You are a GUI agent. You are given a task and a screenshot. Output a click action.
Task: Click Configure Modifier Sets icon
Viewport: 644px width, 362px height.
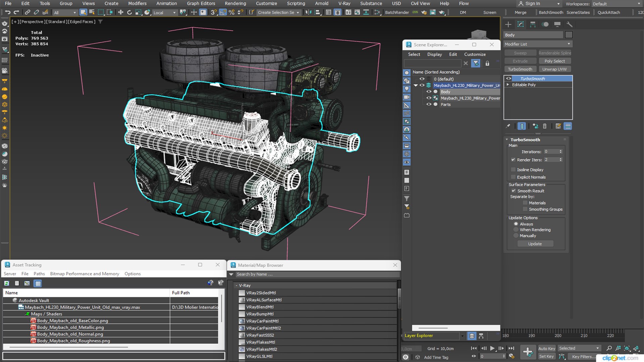point(558,126)
